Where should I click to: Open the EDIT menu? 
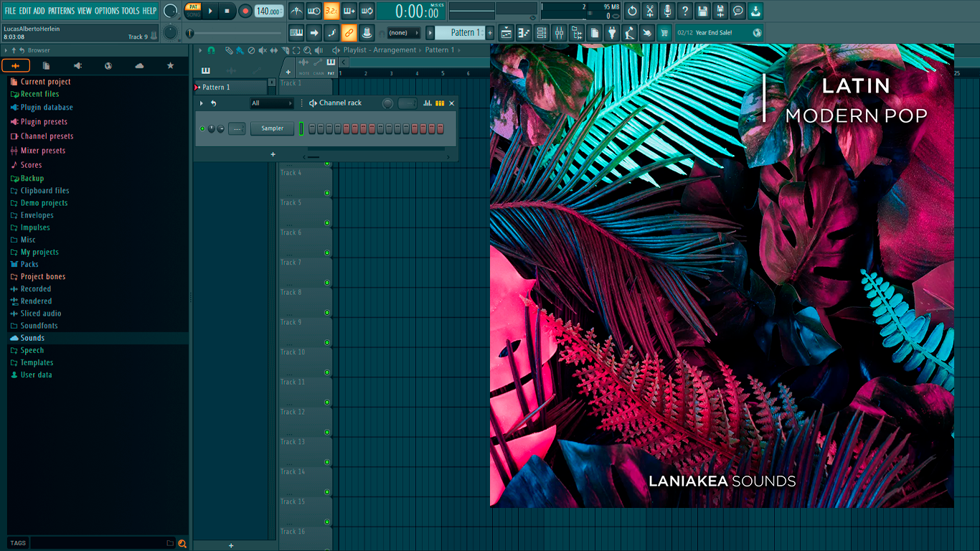[x=25, y=11]
